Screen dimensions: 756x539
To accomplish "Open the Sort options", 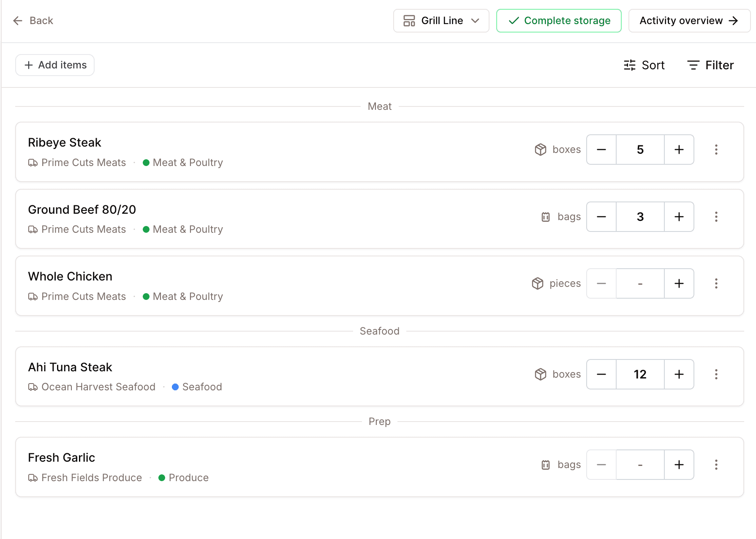I will (644, 65).
